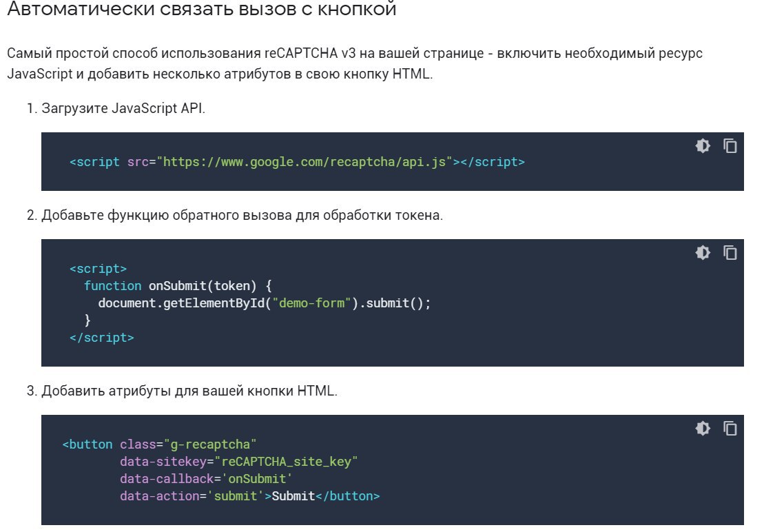The image size is (764, 532).
Task: Click the "function onSubmit(token) {" code line
Action: point(178,286)
